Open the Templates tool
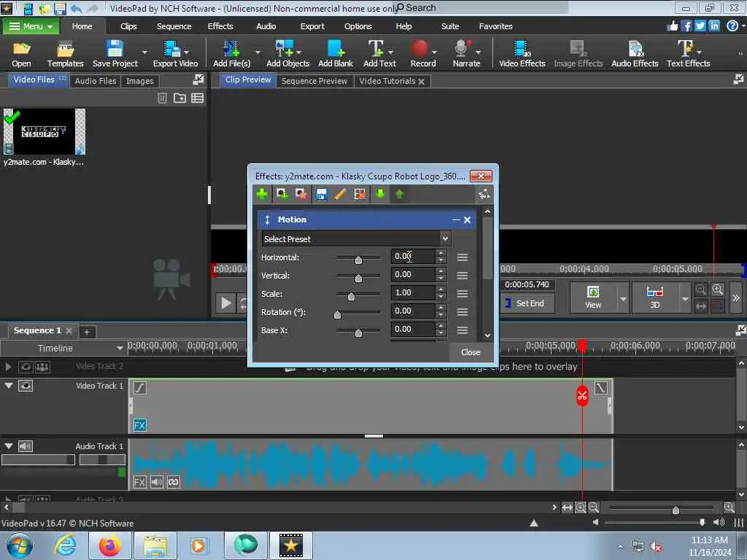This screenshot has width=747, height=560. pyautogui.click(x=65, y=54)
